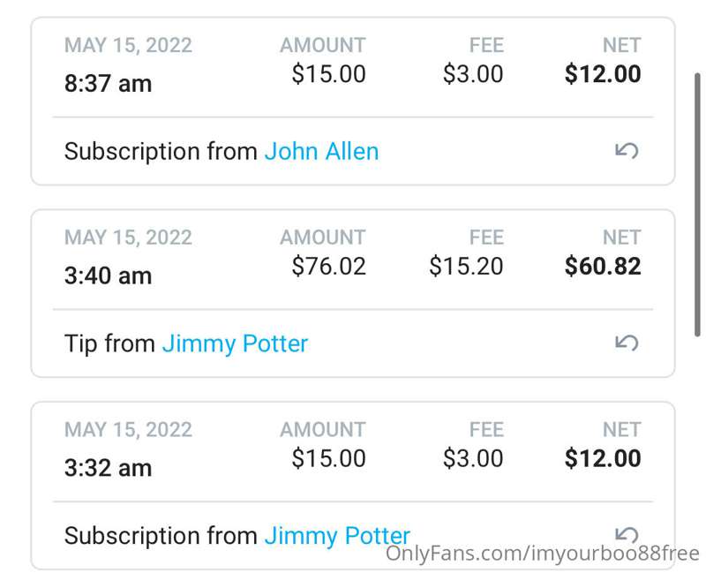The height and width of the screenshot is (588, 706).
Task: Click the 8:37 am timestamp
Action: tap(108, 84)
